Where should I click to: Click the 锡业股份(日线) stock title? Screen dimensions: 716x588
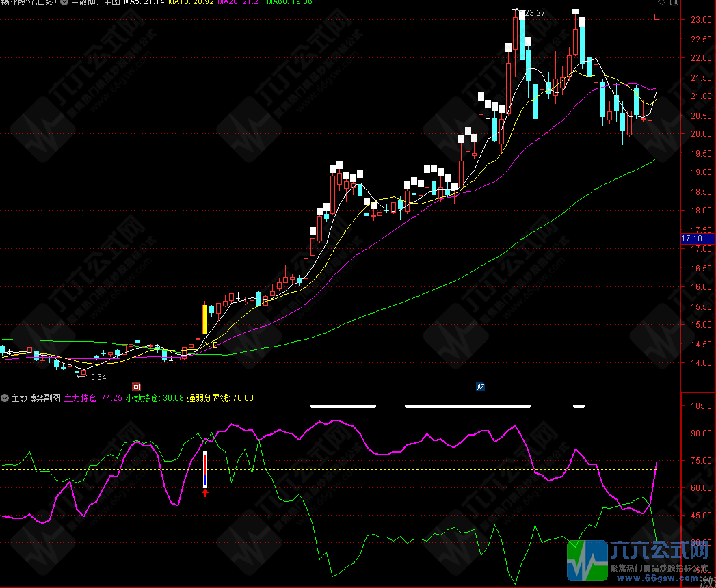click(29, 3)
